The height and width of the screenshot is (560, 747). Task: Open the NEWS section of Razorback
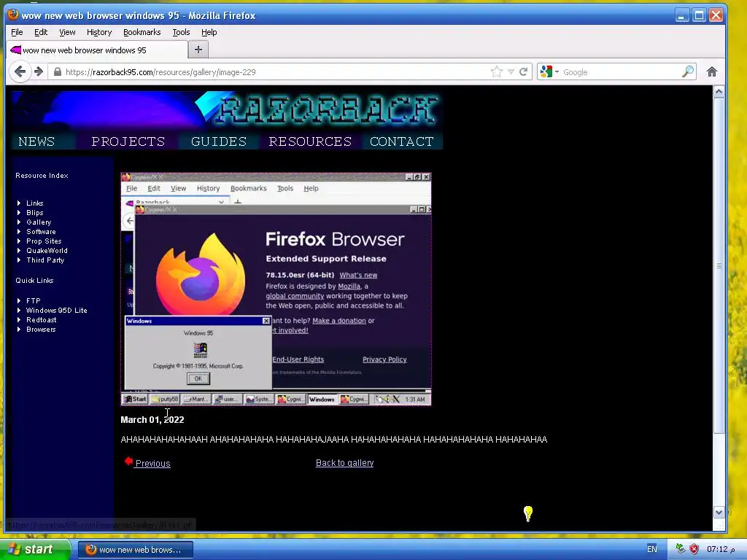36,141
